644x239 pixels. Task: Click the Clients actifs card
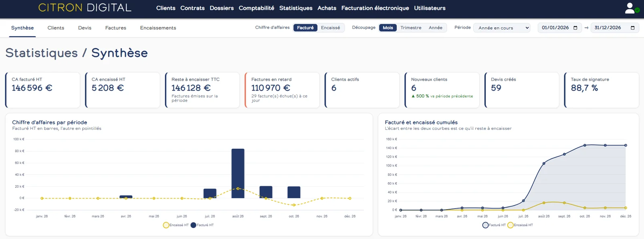tap(362, 90)
